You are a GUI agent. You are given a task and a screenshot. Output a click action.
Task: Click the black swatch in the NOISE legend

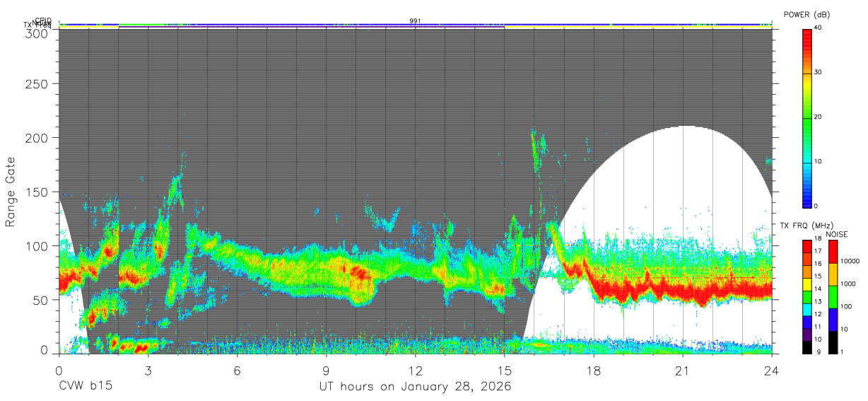832,342
